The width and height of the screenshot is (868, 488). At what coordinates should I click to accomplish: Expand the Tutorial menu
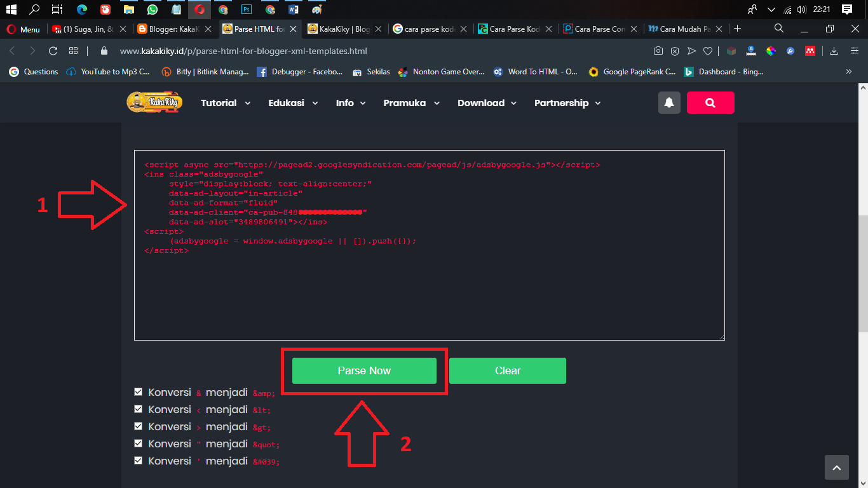pos(226,103)
